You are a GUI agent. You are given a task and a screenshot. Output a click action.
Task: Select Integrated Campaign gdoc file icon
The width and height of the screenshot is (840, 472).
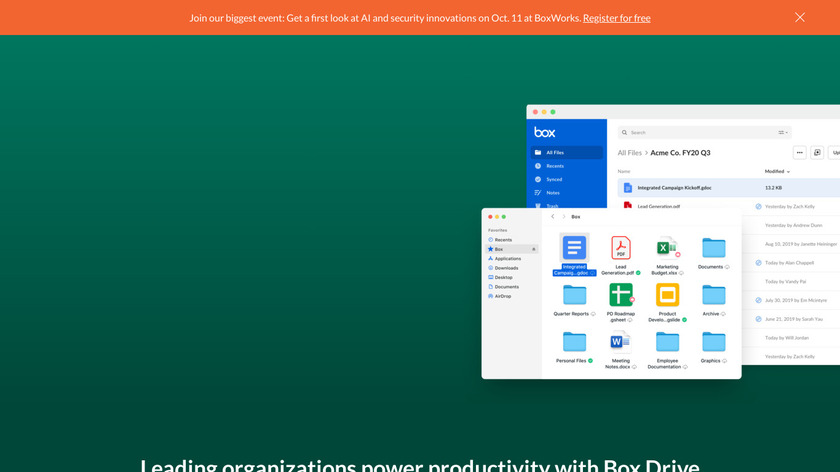[x=574, y=248]
